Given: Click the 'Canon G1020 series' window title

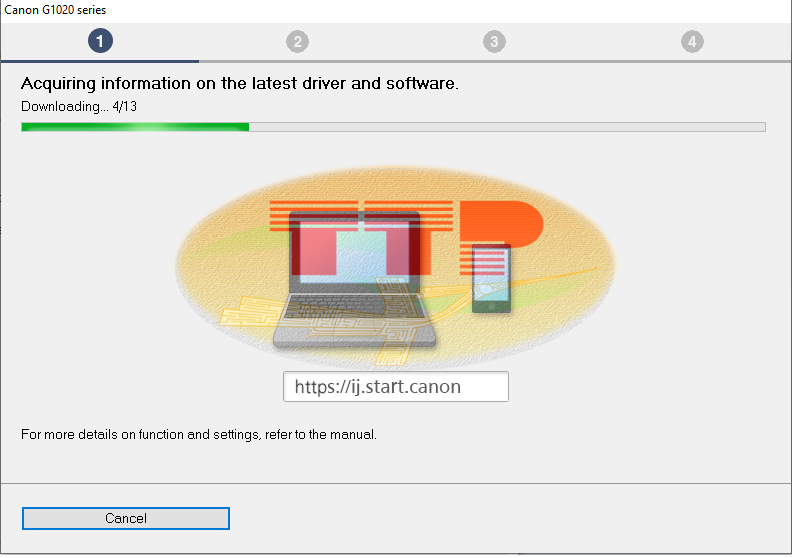Looking at the screenshot, I should click(x=55, y=10).
